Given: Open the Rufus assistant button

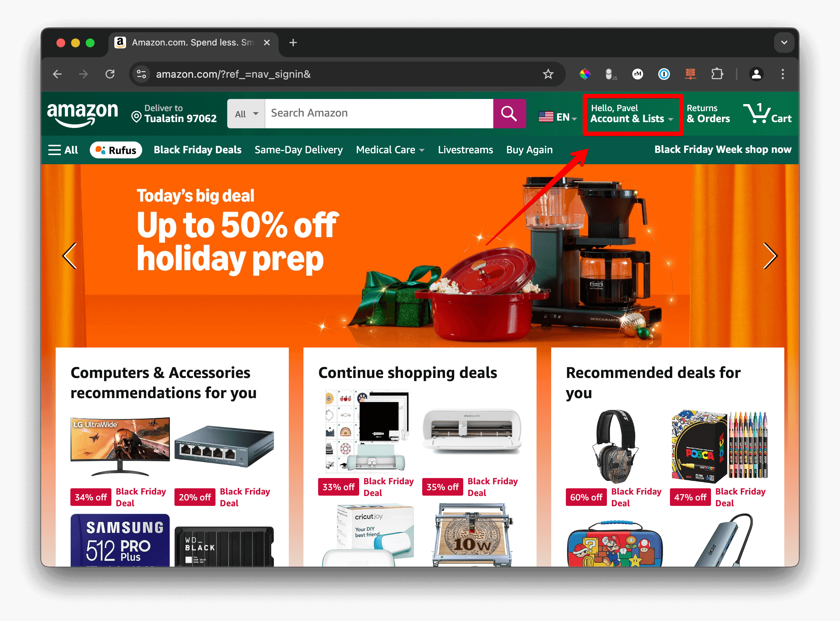Looking at the screenshot, I should [116, 150].
